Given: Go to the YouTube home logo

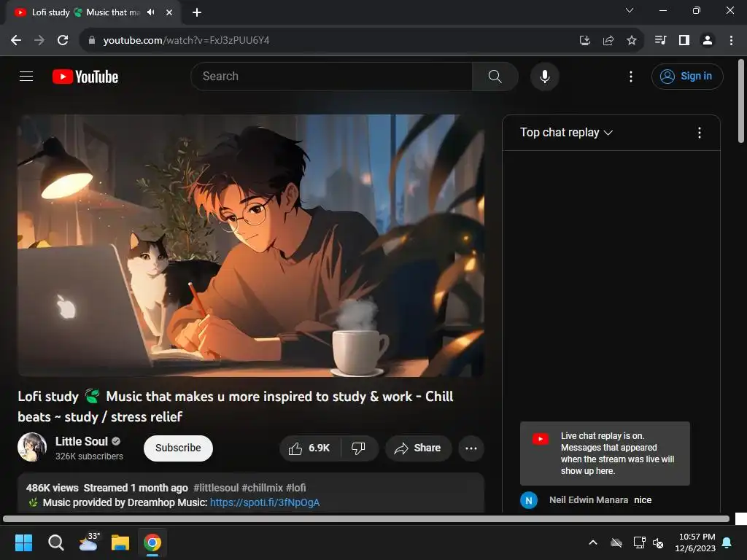Looking at the screenshot, I should [85, 77].
